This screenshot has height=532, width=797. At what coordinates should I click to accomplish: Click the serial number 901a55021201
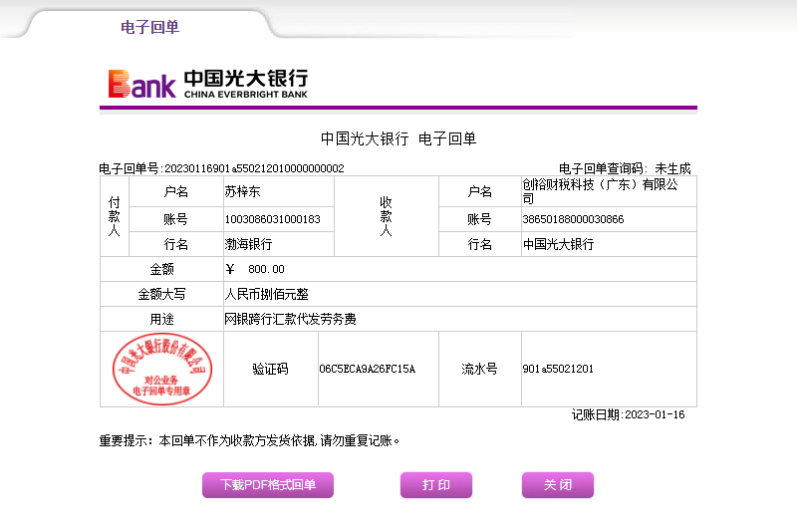point(558,369)
